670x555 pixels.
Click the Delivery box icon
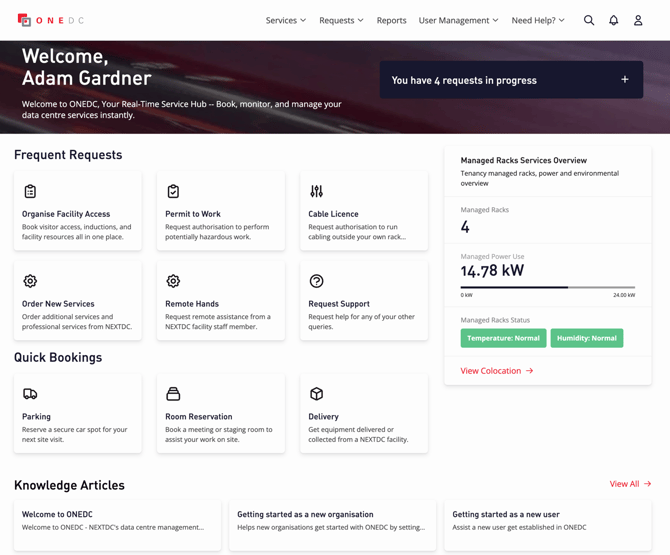317,394
